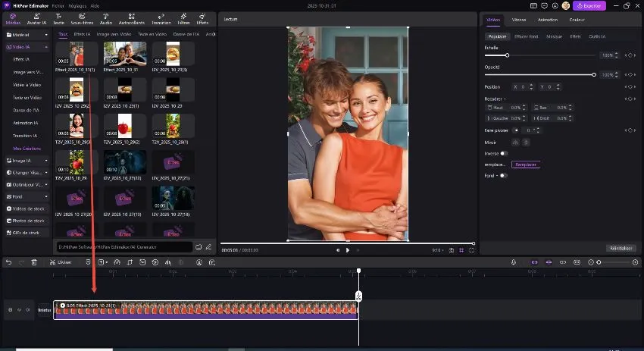644x351 pixels.
Task: Switch to the Animation properties tab
Action: coord(546,20)
